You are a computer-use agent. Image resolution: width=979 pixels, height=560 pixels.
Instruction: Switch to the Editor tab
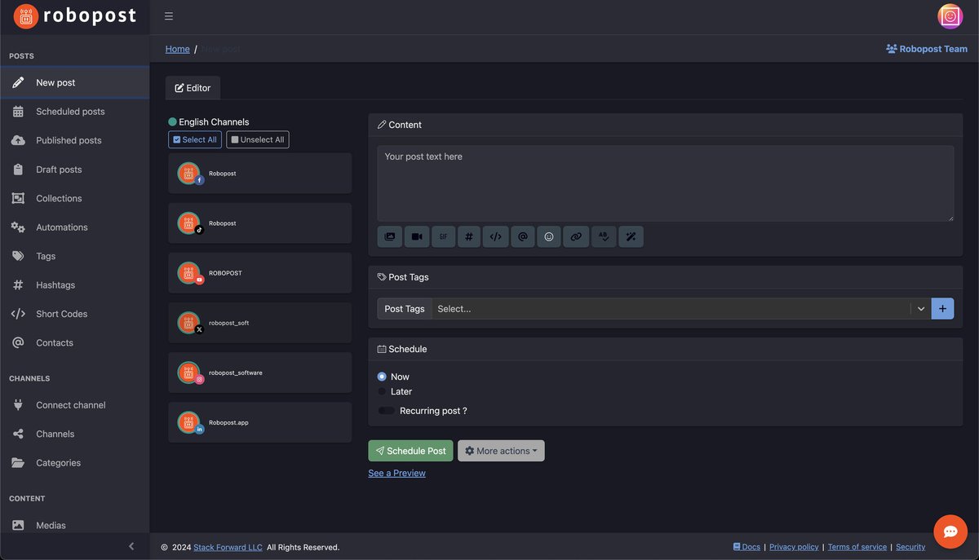tap(193, 87)
